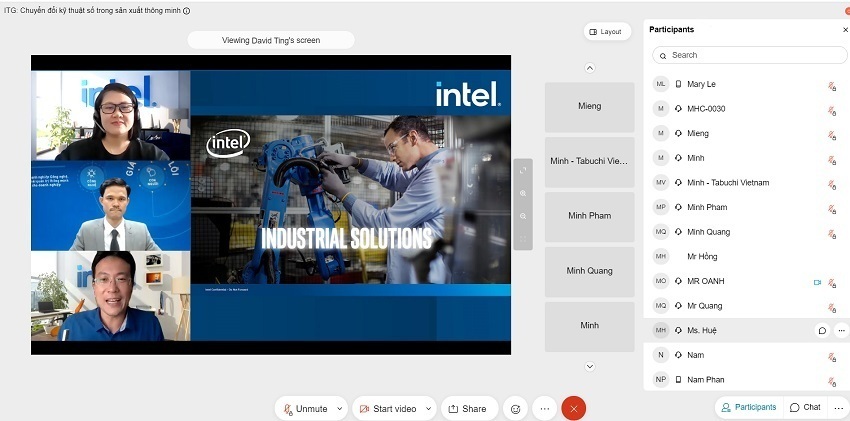The height and width of the screenshot is (421, 850).
Task: Click muted microphone icon for Minh Quang
Action: pos(832,233)
